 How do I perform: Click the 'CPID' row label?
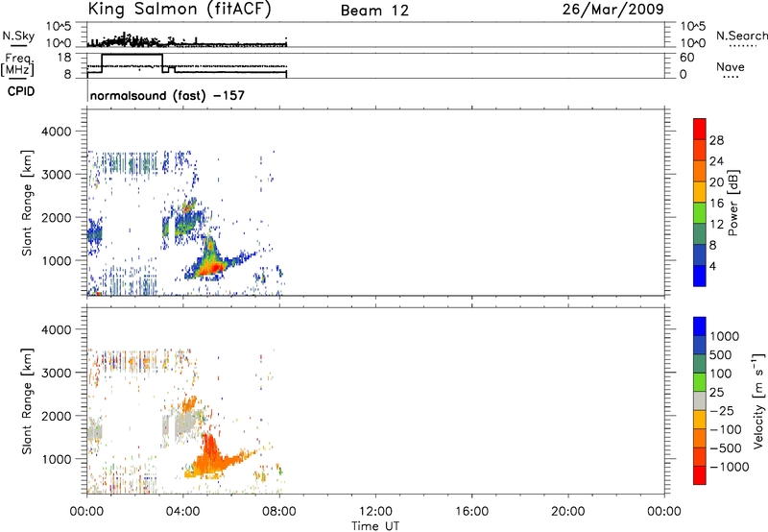[21, 91]
